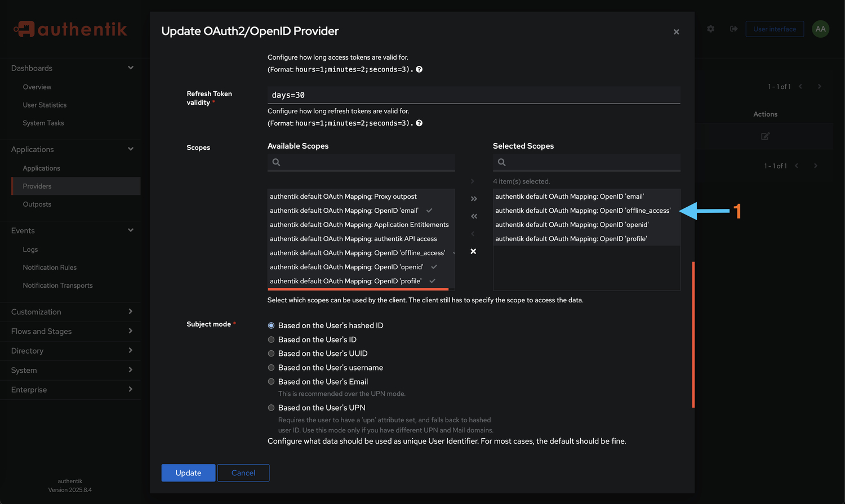Image resolution: width=845 pixels, height=504 pixels.
Task: Remove all selected scopes with left double-chevron
Action: (x=473, y=216)
